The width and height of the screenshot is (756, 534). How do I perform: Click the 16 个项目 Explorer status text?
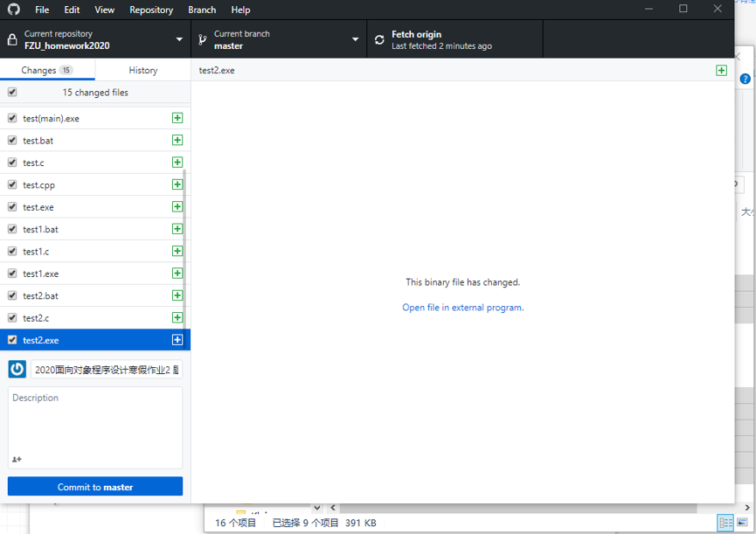pos(236,523)
